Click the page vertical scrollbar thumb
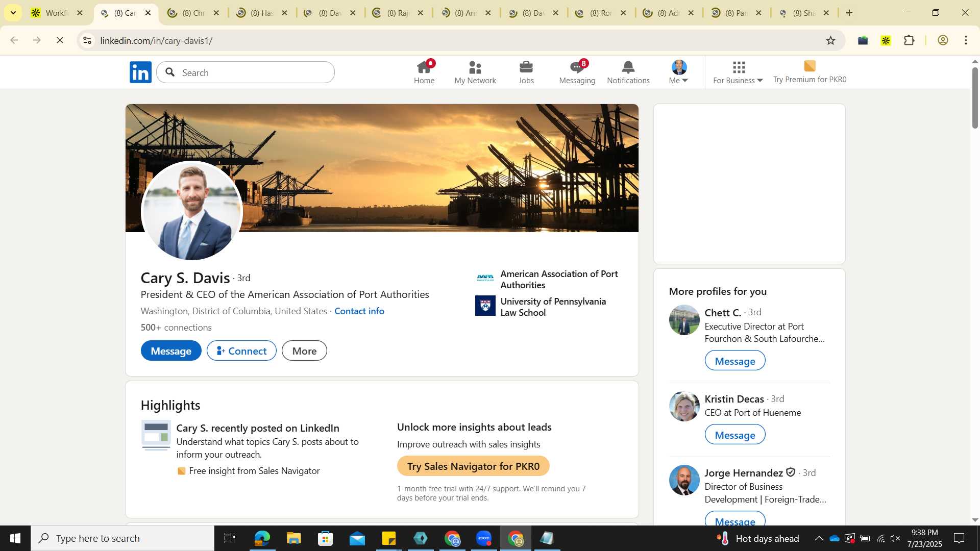 click(x=975, y=97)
